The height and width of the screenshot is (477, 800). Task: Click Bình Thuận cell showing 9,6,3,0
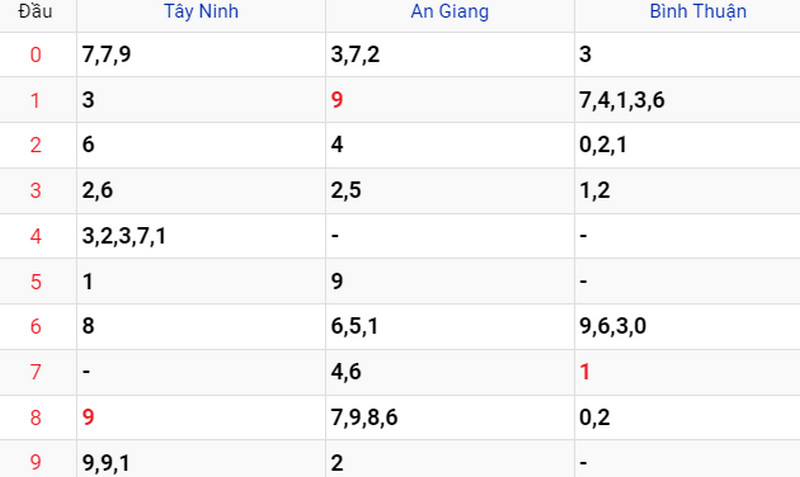click(613, 326)
